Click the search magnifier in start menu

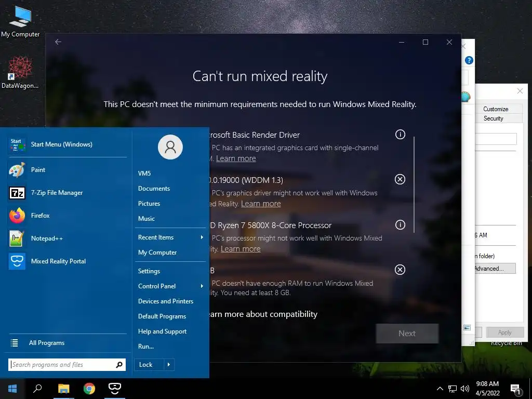pyautogui.click(x=119, y=365)
